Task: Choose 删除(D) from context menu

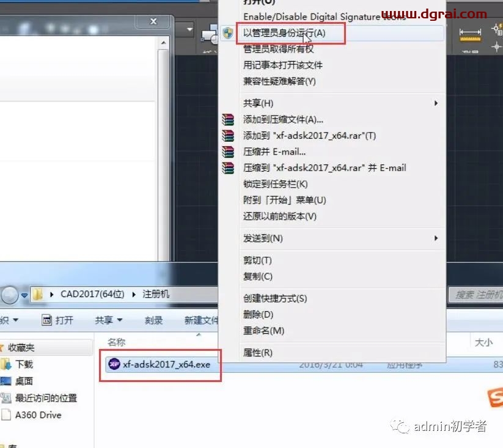Action: (258, 315)
